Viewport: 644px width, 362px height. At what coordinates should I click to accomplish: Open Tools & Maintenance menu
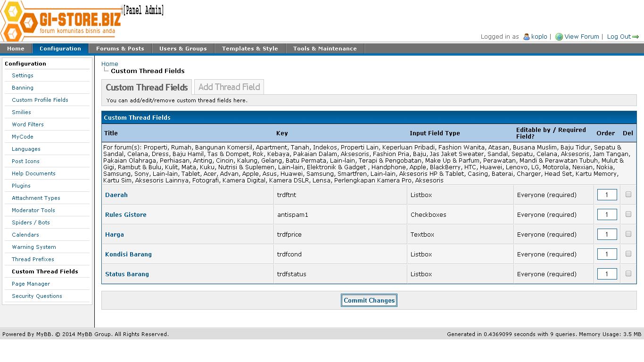pos(325,49)
